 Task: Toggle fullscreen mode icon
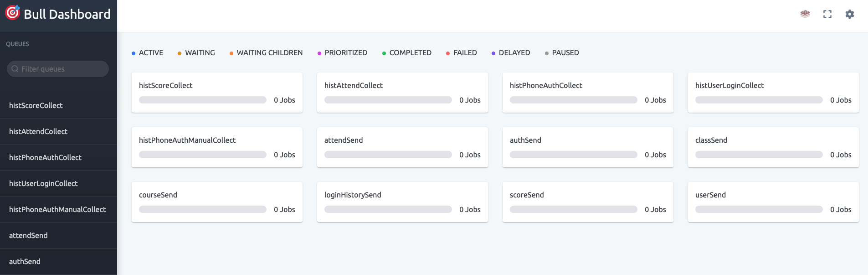[x=827, y=14]
